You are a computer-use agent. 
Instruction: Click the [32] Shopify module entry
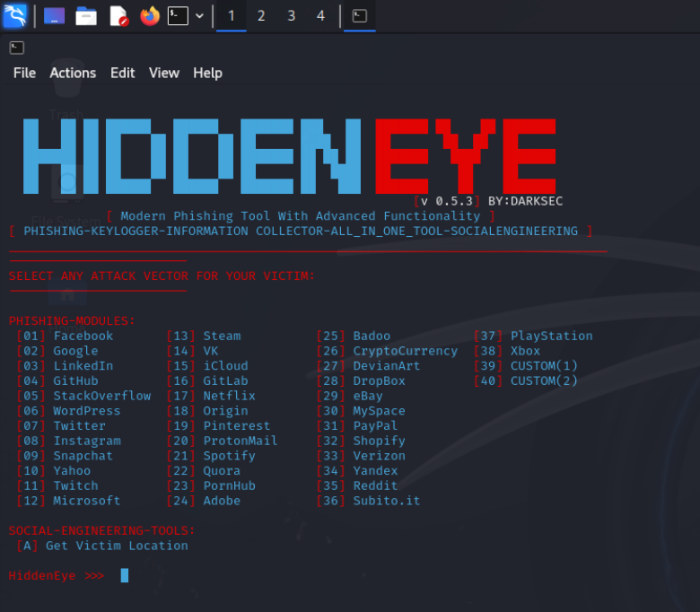(361, 441)
